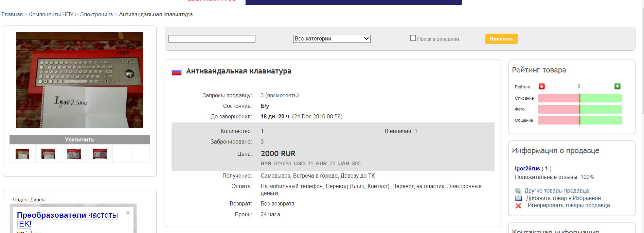Select the first product thumbnail
Screen dimensions: 644x233
(22, 154)
